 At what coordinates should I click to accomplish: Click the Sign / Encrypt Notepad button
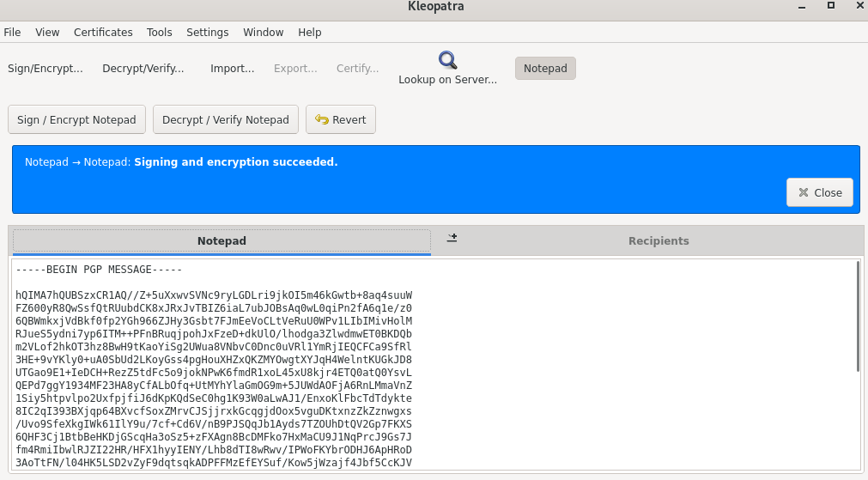(77, 119)
